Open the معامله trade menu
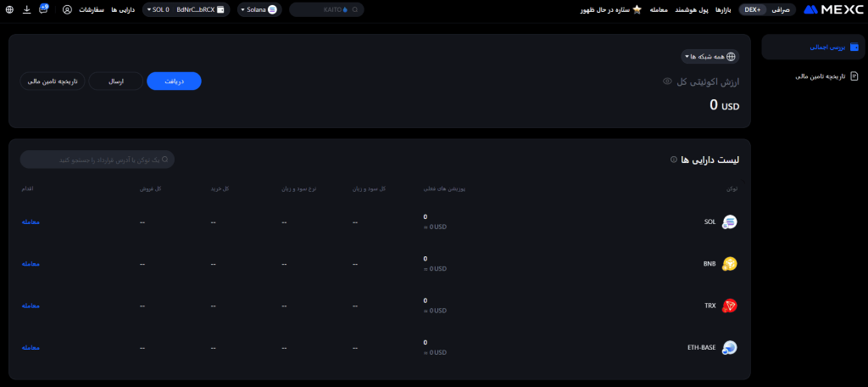868x387 pixels. 658,10
